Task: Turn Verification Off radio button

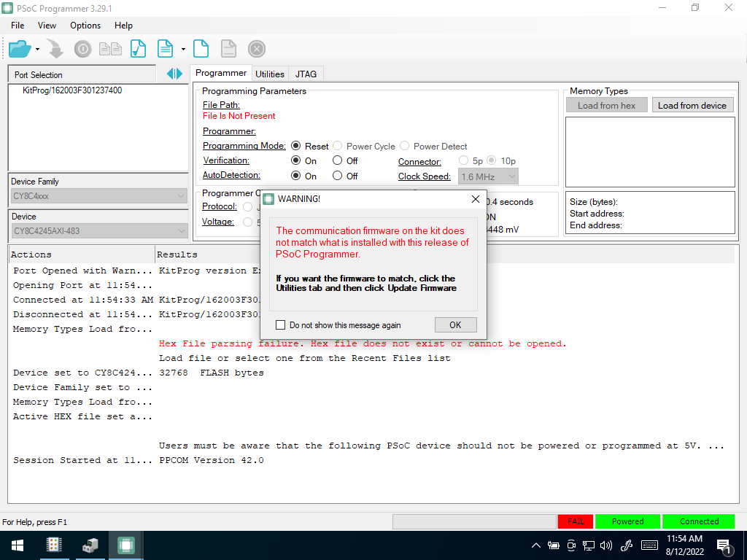Action: pyautogui.click(x=337, y=160)
